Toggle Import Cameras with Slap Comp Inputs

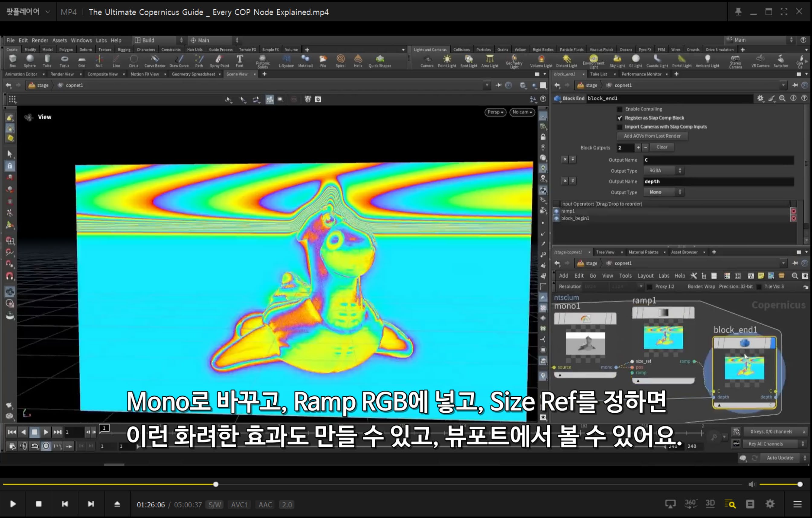point(620,127)
